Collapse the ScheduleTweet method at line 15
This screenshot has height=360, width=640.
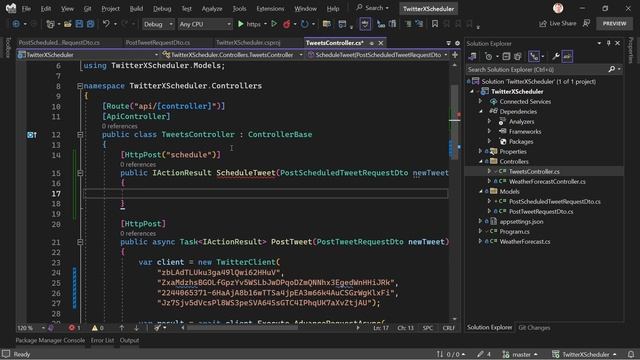(80, 173)
